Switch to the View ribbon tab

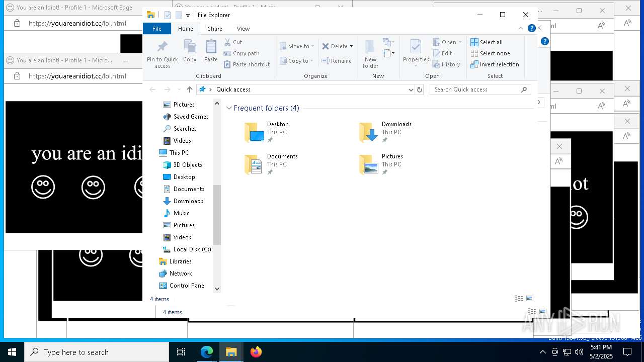tap(243, 29)
